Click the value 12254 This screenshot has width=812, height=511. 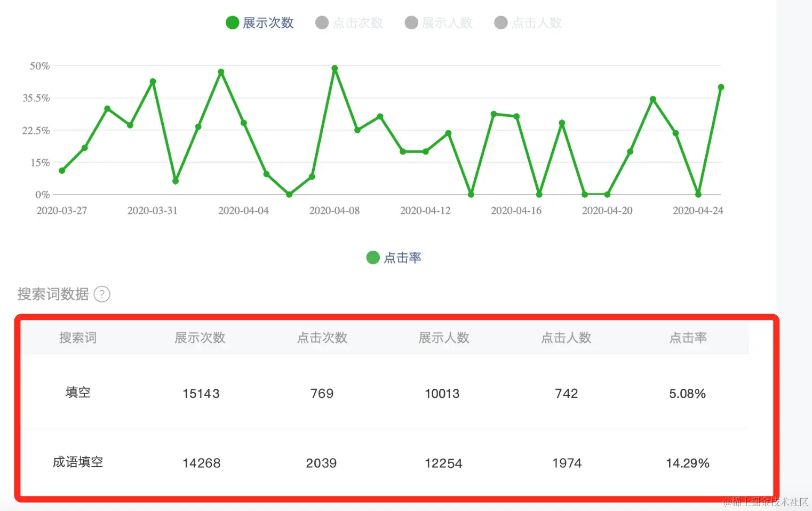(x=443, y=463)
